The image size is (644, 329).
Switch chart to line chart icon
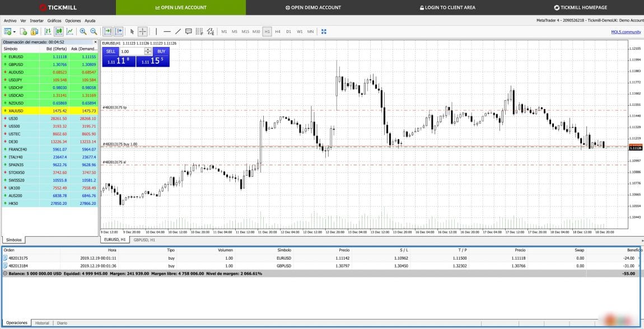[70, 31]
